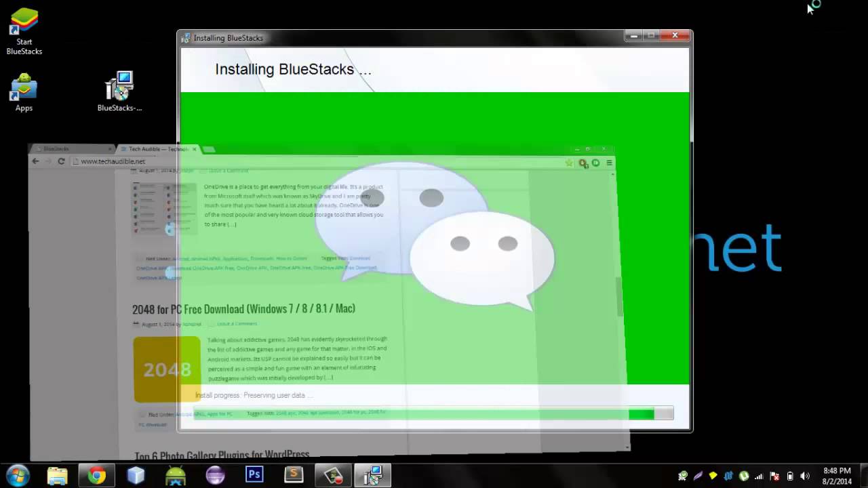Open the orange S app in taskbar
Screen dimensions: 868x488
[x=294, y=475]
